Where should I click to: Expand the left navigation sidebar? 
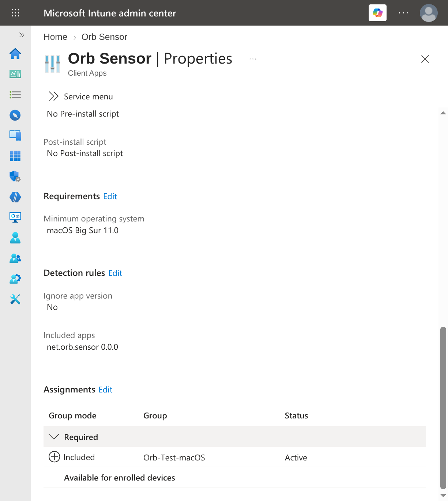click(x=22, y=35)
